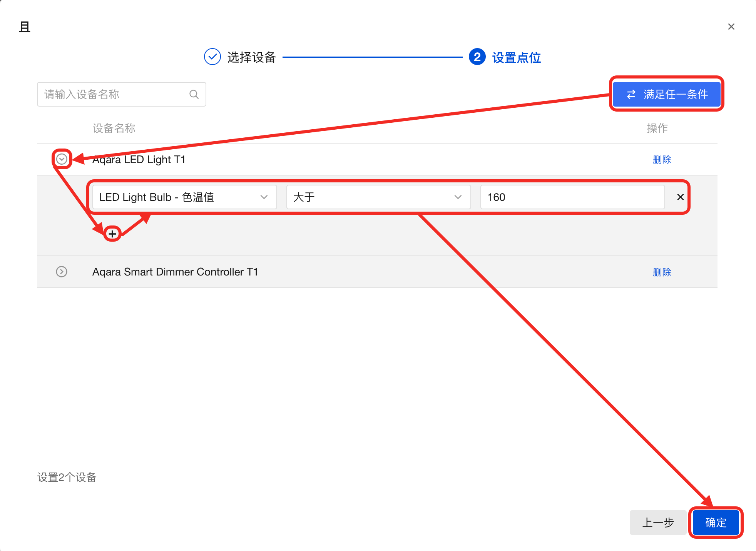Click the search magnifier icon
The image size is (756, 551).
tap(194, 94)
